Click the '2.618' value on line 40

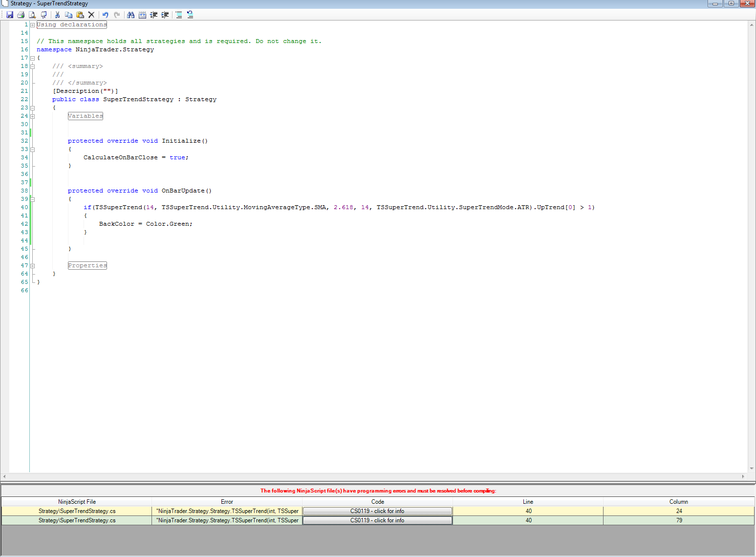(344, 207)
